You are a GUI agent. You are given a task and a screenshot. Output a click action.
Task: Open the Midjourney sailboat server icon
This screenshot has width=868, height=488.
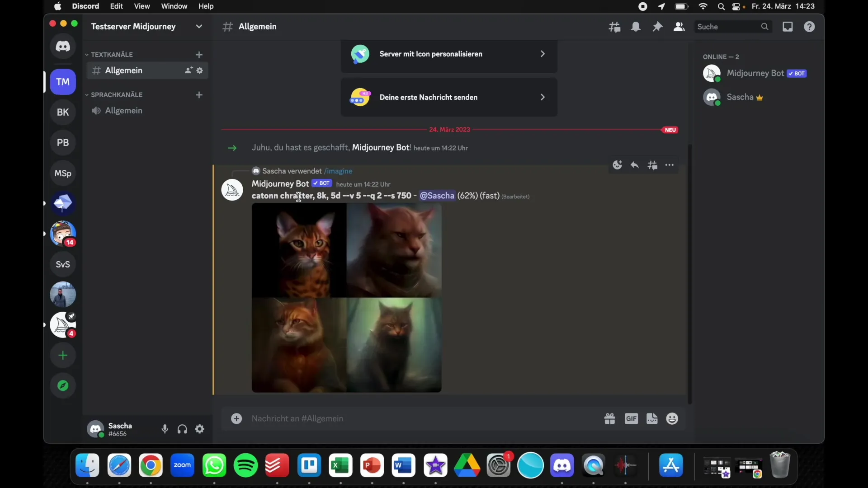(x=63, y=324)
